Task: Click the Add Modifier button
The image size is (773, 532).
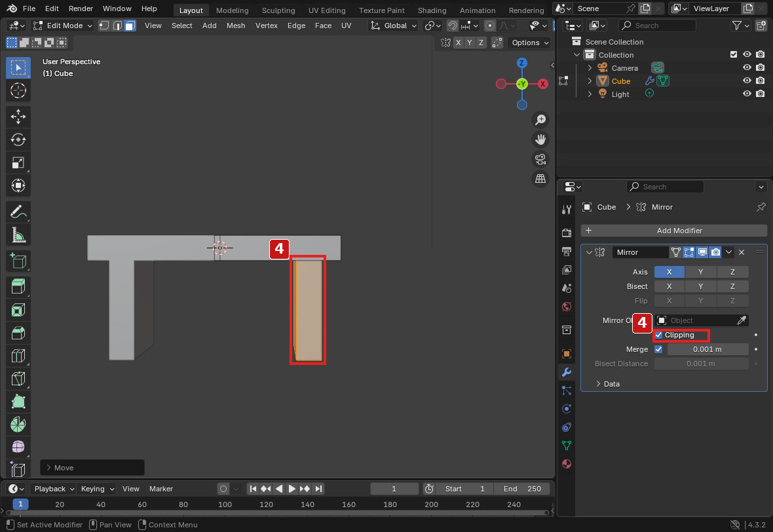Action: (674, 231)
